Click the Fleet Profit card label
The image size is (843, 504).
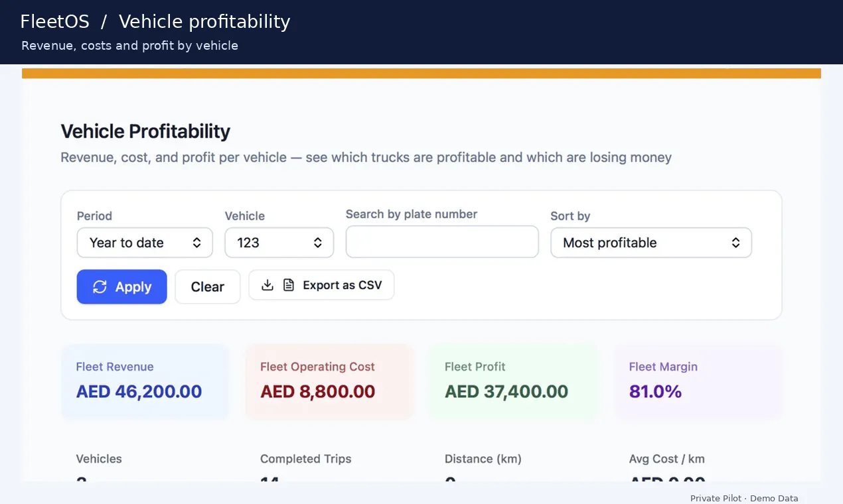(475, 367)
